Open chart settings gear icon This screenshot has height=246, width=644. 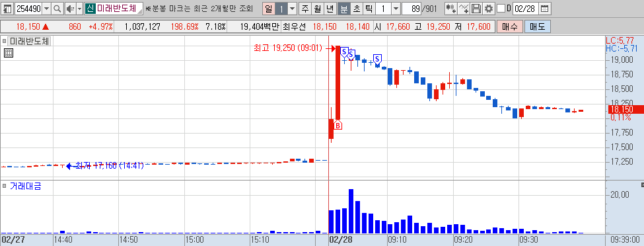[488, 8]
